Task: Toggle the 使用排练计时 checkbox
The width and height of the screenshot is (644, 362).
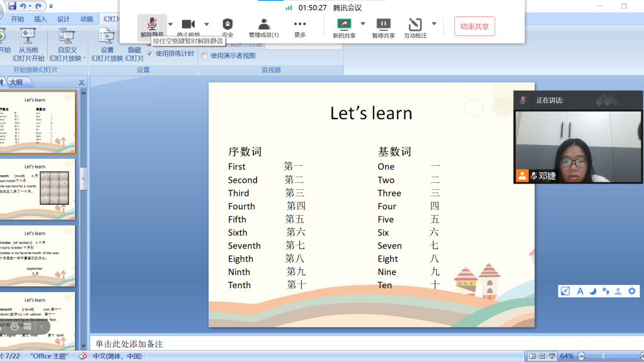Action: coord(150,54)
